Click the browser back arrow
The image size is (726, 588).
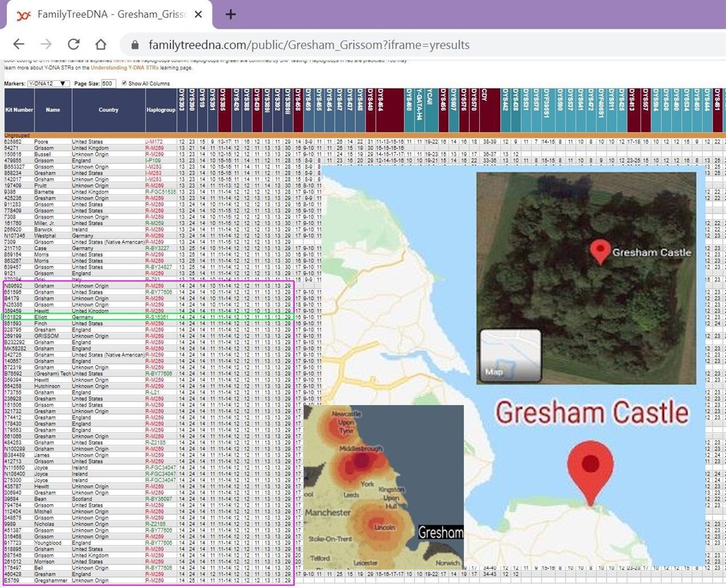pyautogui.click(x=18, y=44)
